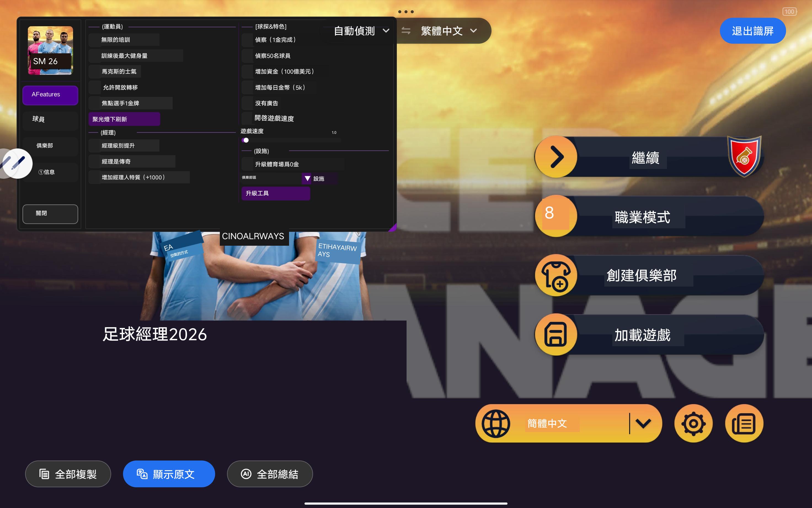812x508 pixels.
Task: Open the ①信息 tab
Action: coord(50,173)
